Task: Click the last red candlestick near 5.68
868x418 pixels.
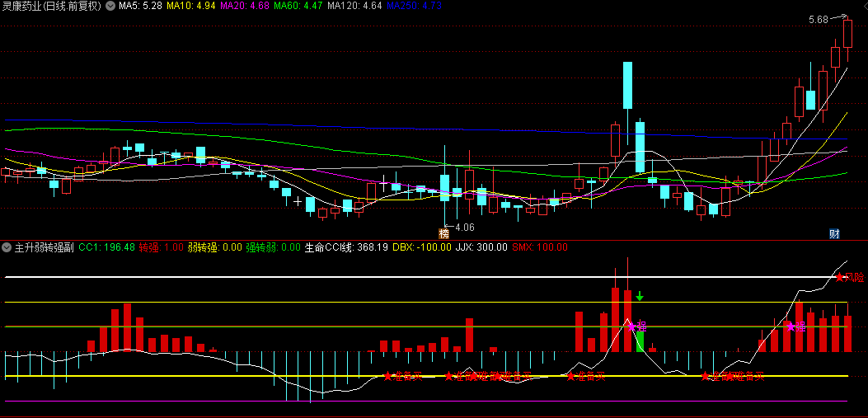Action: 847,33
